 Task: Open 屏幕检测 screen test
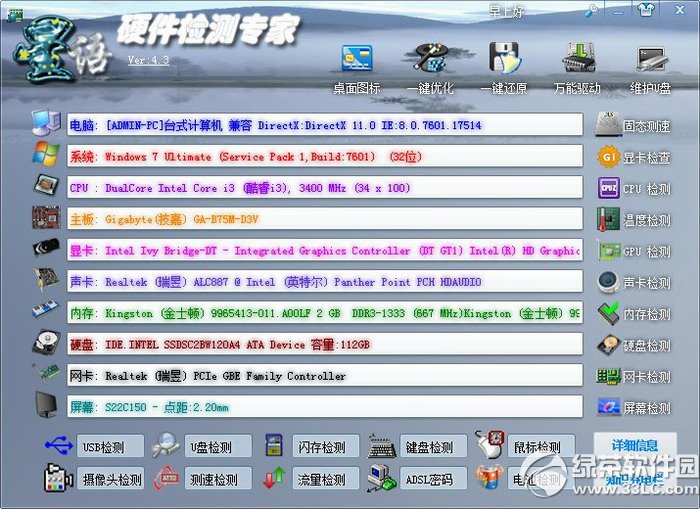point(633,407)
